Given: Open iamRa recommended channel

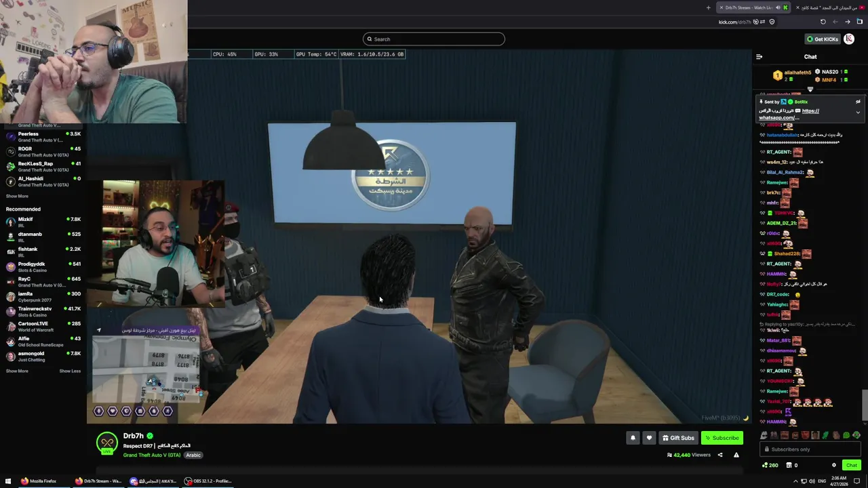Looking at the screenshot, I should (43, 296).
